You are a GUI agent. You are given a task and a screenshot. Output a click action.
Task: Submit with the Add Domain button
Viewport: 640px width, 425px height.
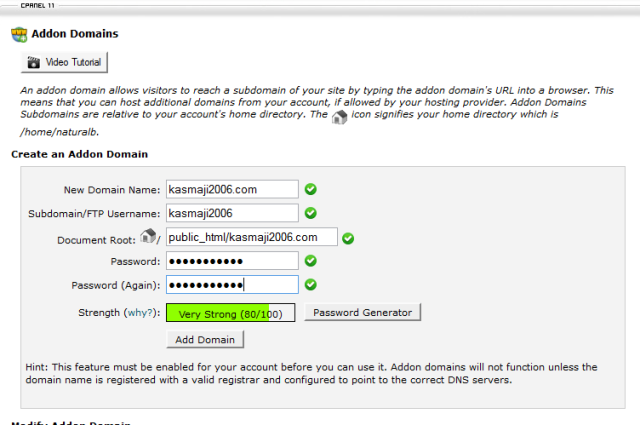(x=205, y=339)
